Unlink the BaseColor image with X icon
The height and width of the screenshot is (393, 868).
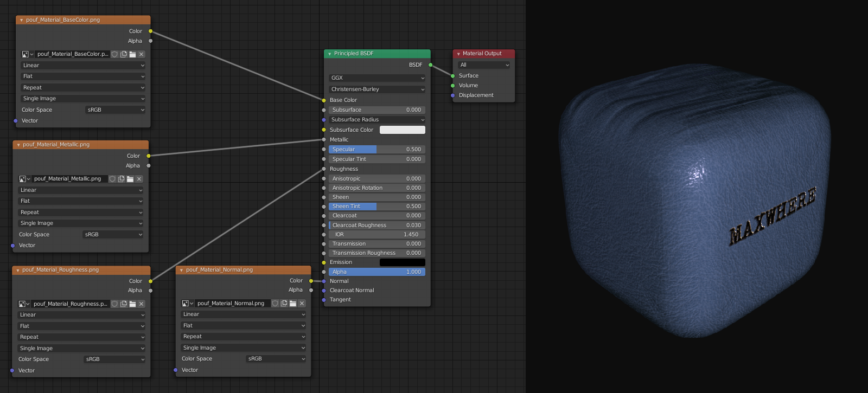click(141, 54)
